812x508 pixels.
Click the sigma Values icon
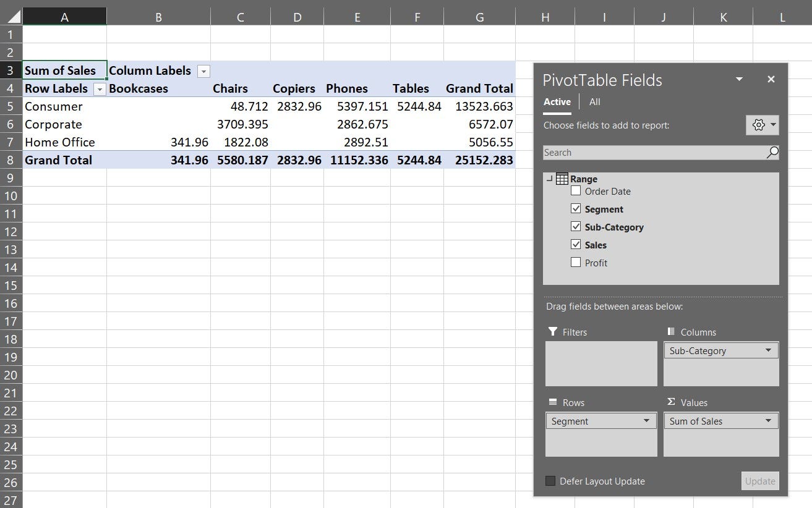(x=670, y=402)
